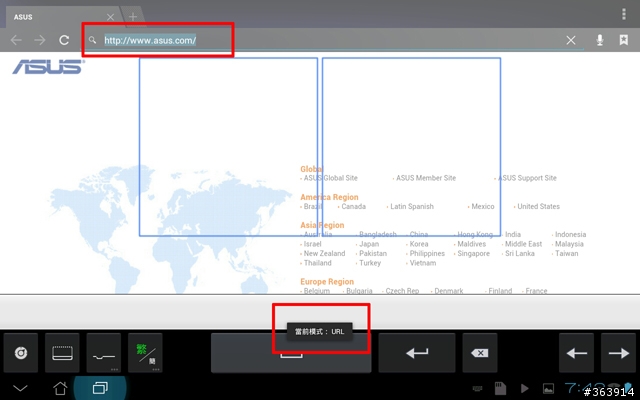Open a new tab with the plus button

point(133,17)
